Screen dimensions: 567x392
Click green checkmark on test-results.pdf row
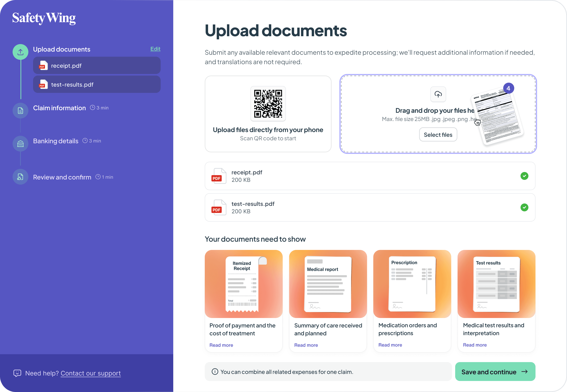tap(524, 207)
